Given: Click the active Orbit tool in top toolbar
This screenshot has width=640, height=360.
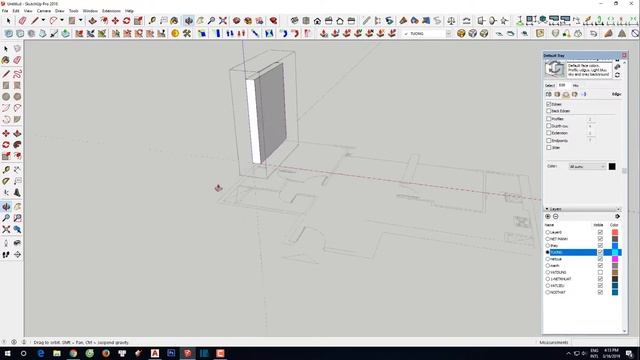Looking at the screenshot, I should [189, 20].
